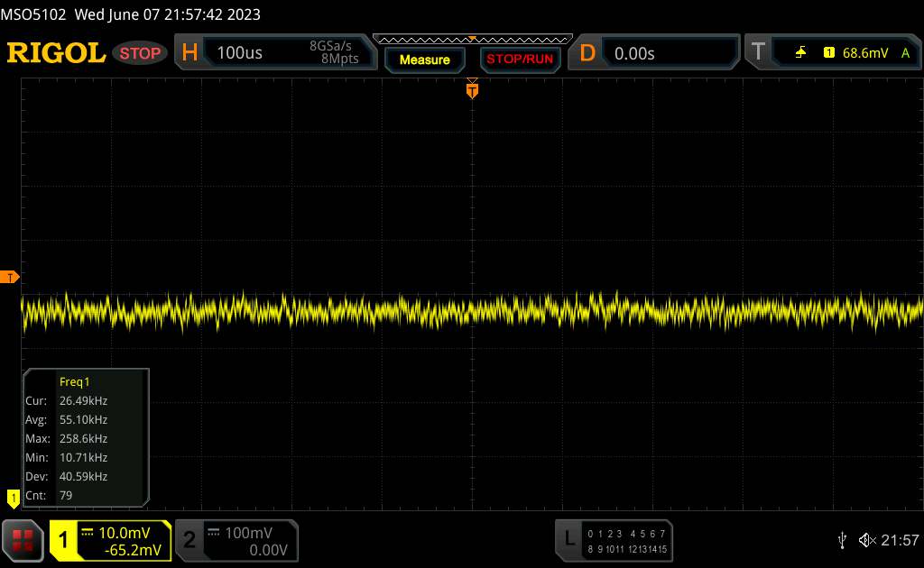Click the rising edge trigger icon
Image resolution: width=924 pixels, height=568 pixels.
click(x=800, y=53)
